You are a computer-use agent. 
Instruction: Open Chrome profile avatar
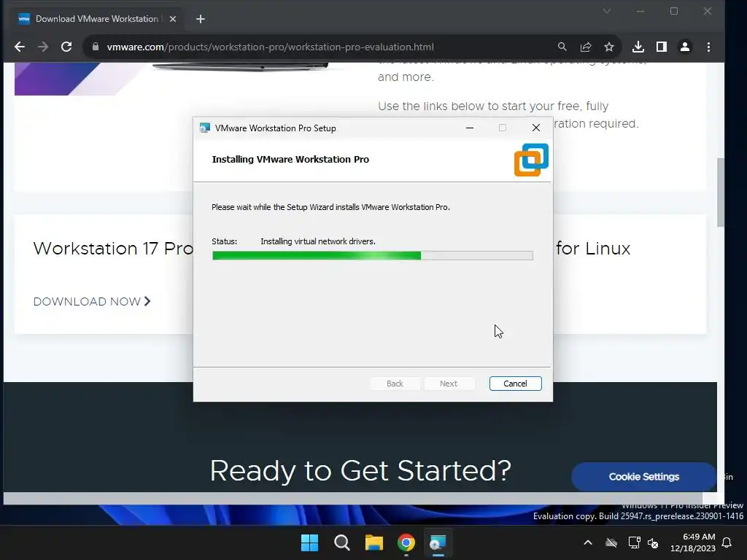[x=684, y=47]
